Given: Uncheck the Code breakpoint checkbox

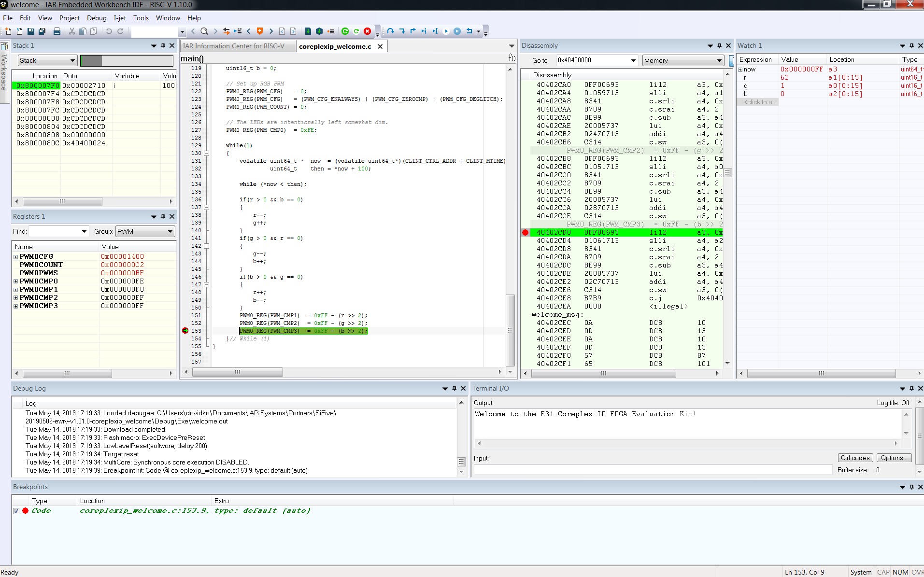Looking at the screenshot, I should (x=16, y=511).
